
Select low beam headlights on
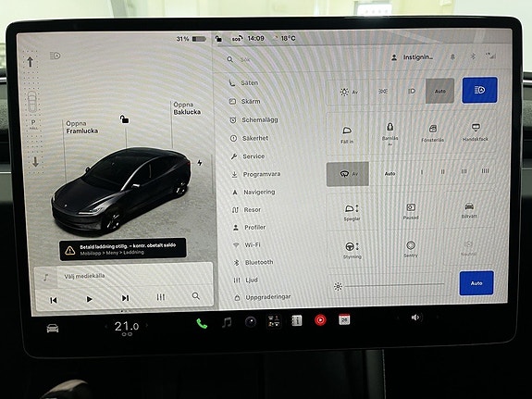tap(411, 91)
